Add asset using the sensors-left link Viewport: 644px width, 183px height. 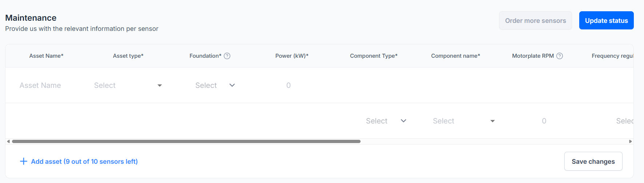84,161
